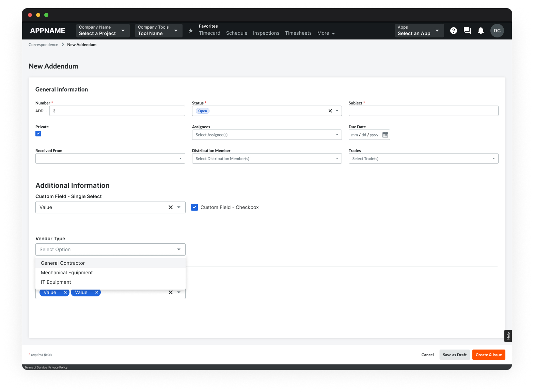Toggle the Custom Field - Checkbox option

tap(194, 207)
